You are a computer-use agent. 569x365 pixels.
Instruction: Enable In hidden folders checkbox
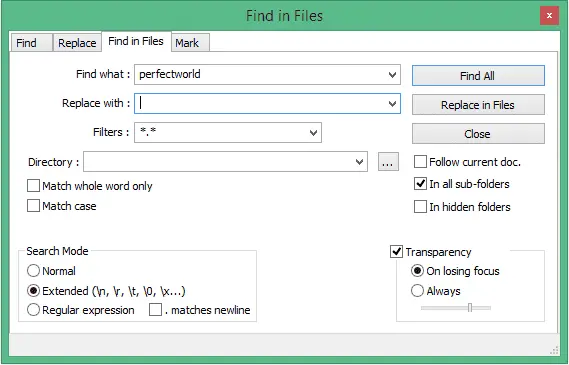point(462,207)
